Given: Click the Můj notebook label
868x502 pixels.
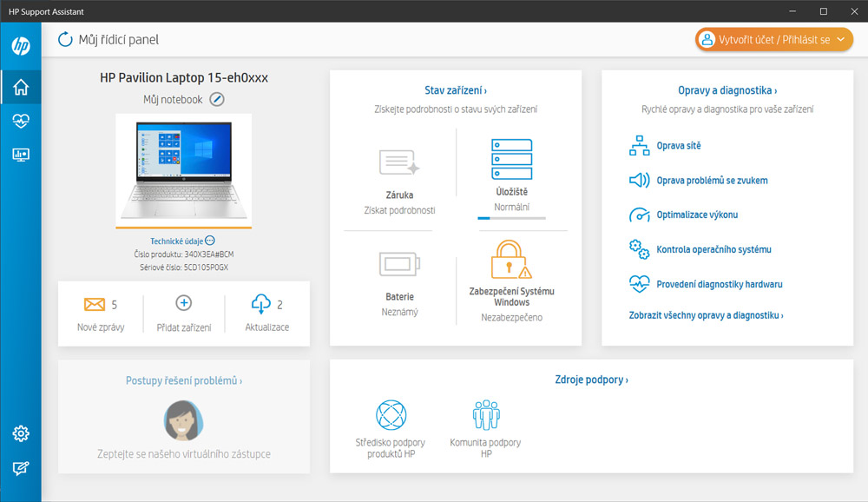Looking at the screenshot, I should tap(174, 100).
